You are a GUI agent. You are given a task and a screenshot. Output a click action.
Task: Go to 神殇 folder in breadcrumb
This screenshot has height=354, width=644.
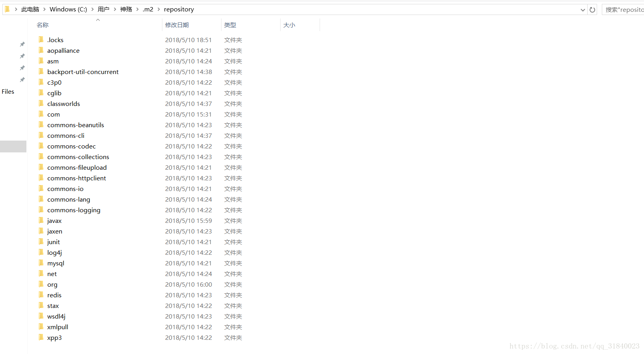tap(126, 9)
